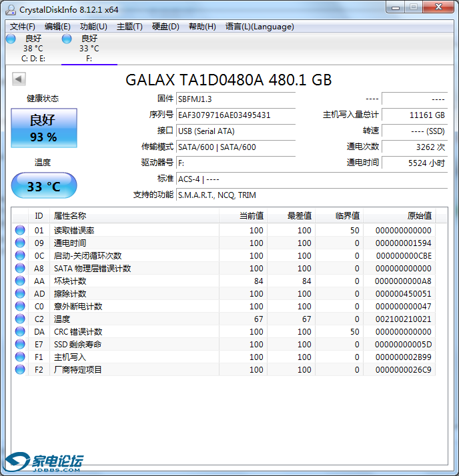This screenshot has height=476, width=459.
Task: Select the attribute name SATA 物理层错误计数
Action: point(92,269)
